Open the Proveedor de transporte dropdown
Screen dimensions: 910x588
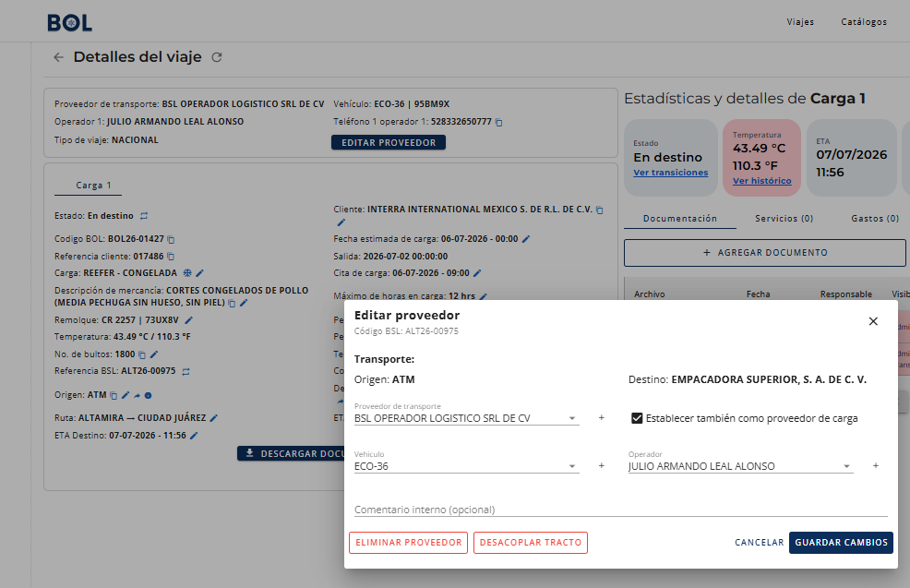(x=467, y=418)
